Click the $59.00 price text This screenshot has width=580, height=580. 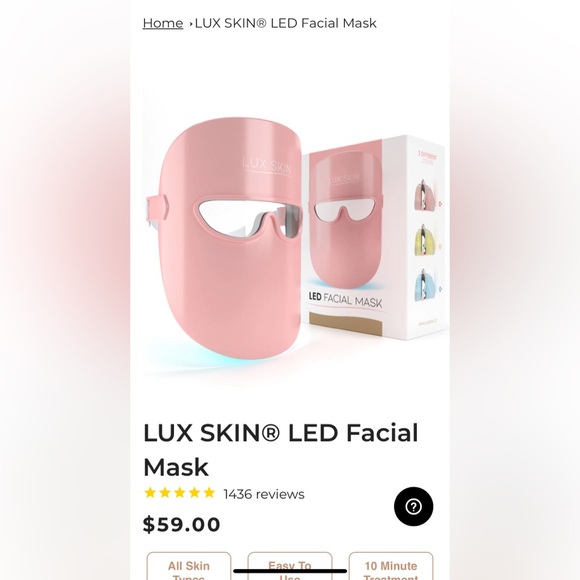click(182, 525)
